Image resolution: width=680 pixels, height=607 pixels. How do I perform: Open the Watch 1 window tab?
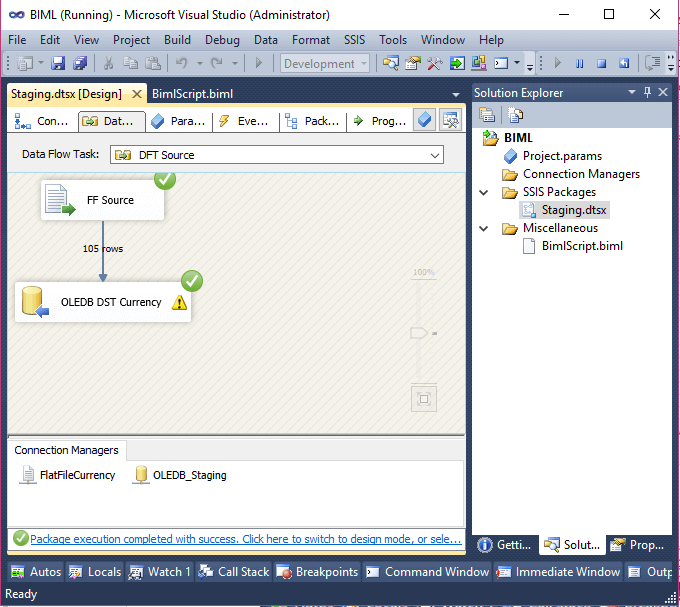160,572
